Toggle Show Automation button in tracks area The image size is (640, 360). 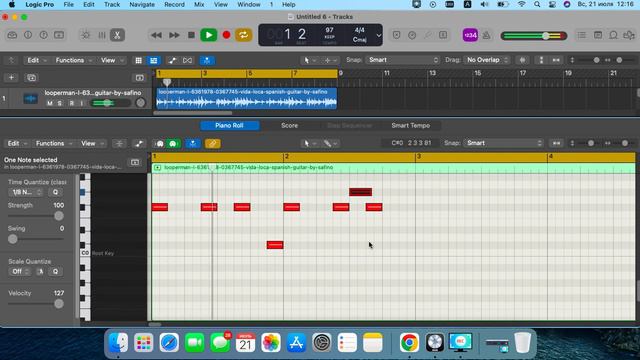(x=172, y=60)
